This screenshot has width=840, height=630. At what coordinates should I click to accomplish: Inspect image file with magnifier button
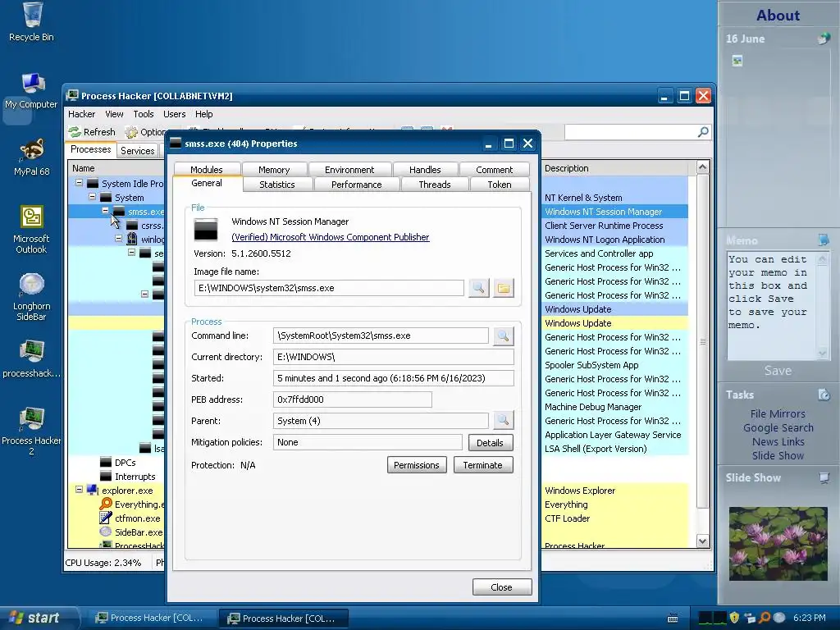(478, 288)
